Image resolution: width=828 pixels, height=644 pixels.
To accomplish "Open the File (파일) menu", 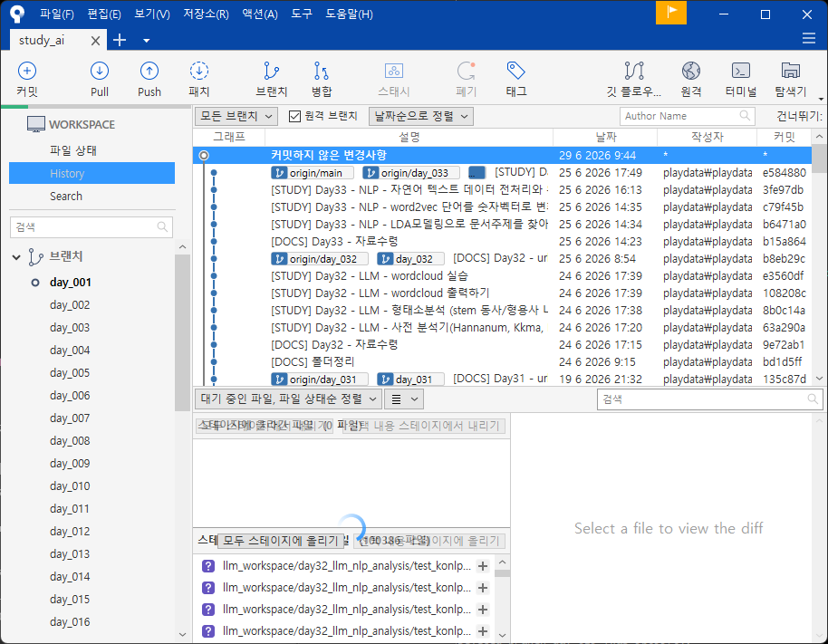I will (57, 14).
